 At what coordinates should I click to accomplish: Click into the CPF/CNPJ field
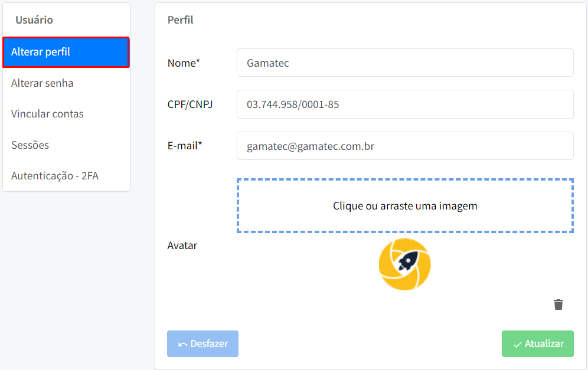pyautogui.click(x=405, y=104)
